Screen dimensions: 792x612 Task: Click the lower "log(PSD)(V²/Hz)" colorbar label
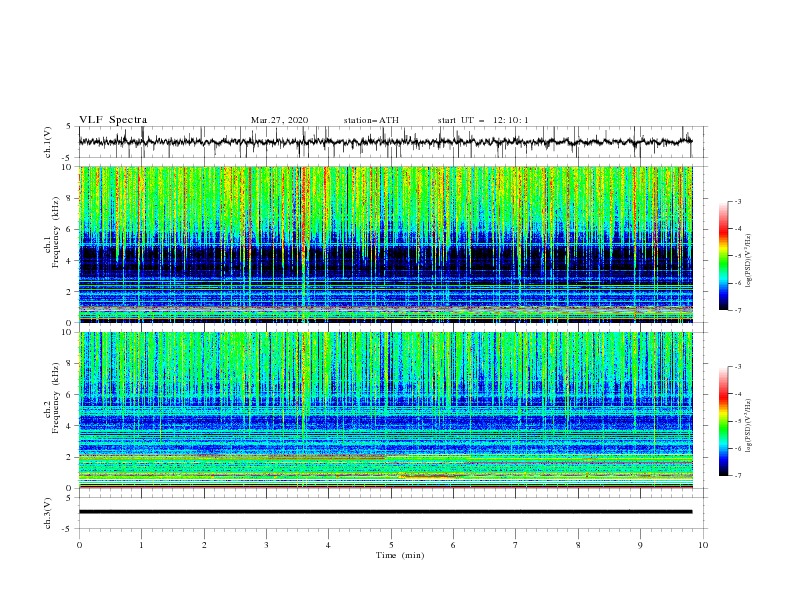pos(749,426)
